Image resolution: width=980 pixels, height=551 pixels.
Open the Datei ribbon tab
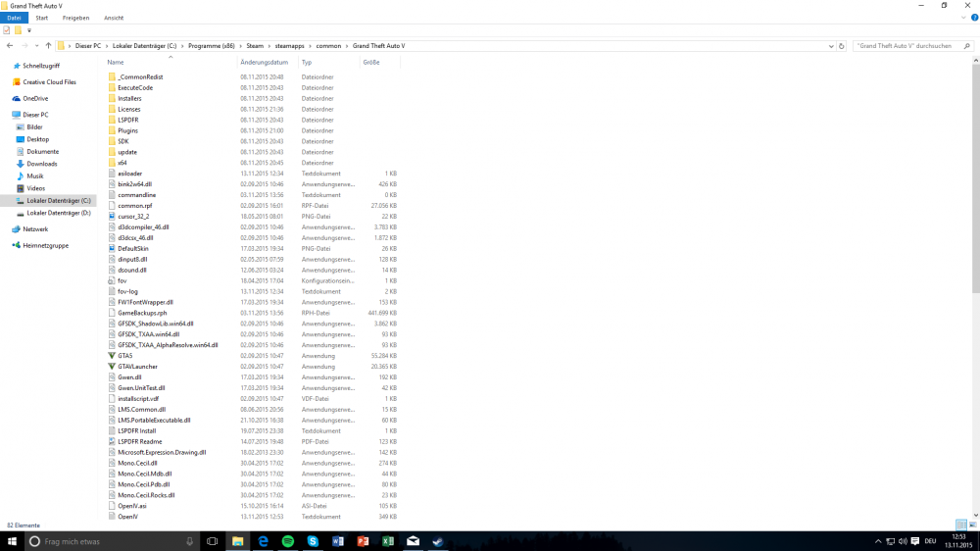point(14,18)
